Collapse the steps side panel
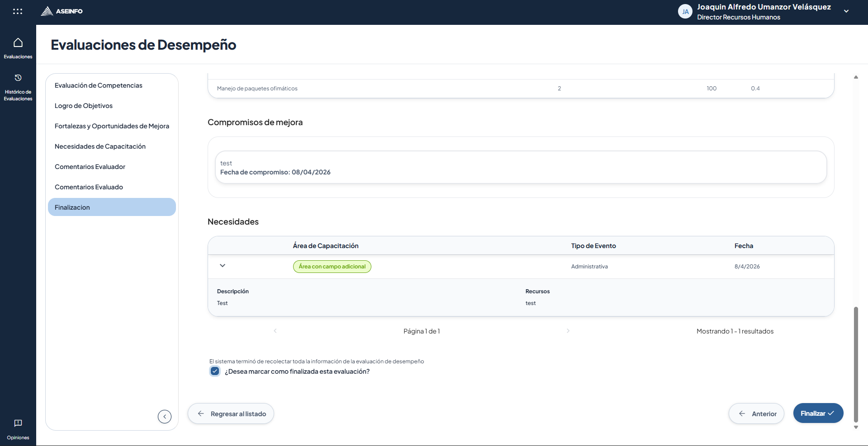The height and width of the screenshot is (446, 868). coord(165,416)
